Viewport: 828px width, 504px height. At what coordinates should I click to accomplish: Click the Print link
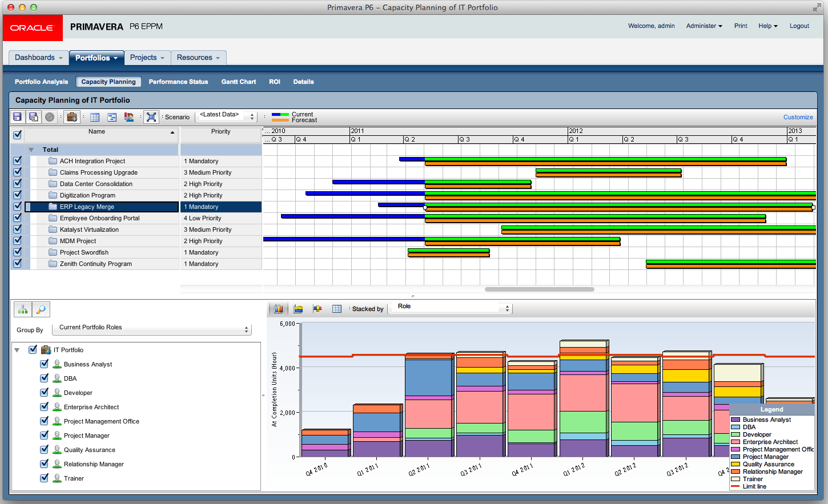pos(741,26)
